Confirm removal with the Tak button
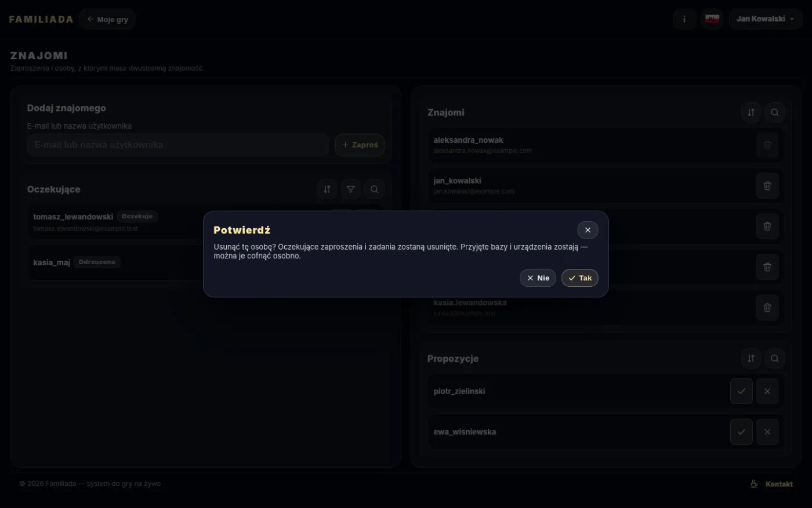This screenshot has width=812, height=508. click(579, 278)
